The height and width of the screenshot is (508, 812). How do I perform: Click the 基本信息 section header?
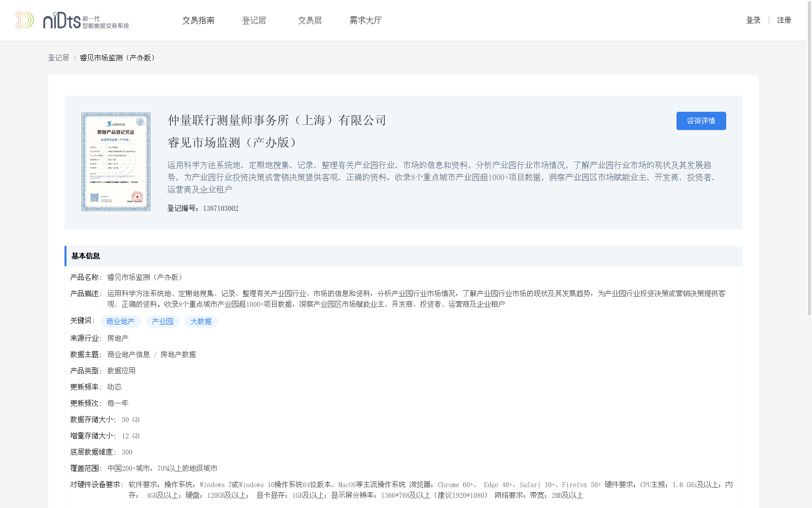tap(403, 256)
